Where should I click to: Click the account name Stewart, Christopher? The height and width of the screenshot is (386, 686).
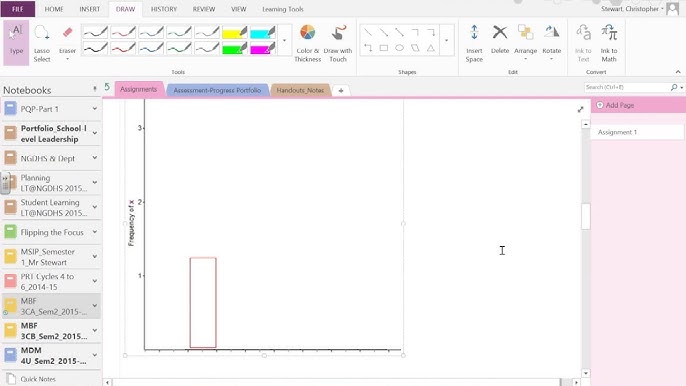point(630,9)
